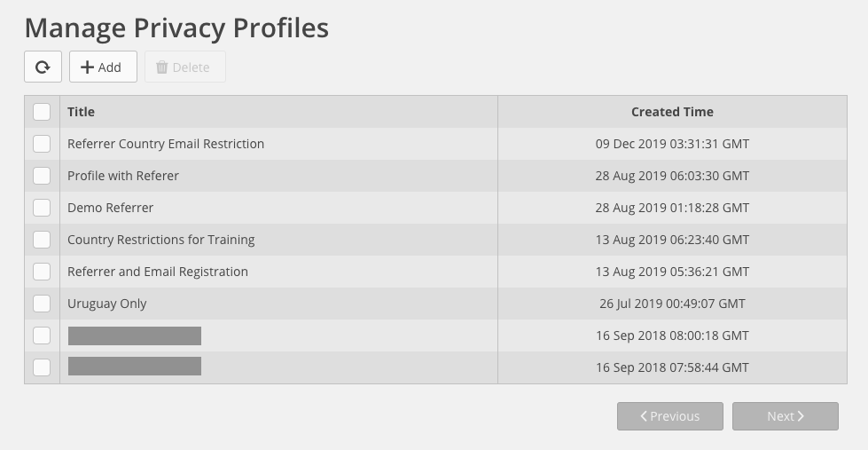Tick the Uruguay Only checkbox

click(x=42, y=304)
